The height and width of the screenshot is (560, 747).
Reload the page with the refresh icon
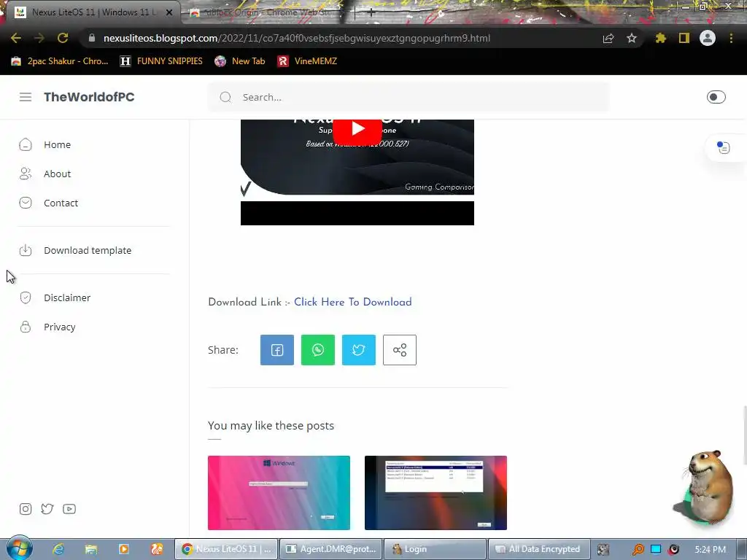coord(63,38)
